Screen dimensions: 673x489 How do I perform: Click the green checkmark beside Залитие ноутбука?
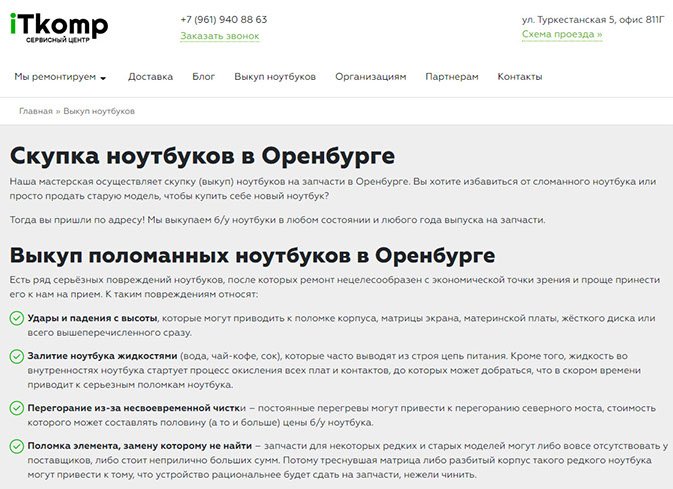[x=17, y=356]
